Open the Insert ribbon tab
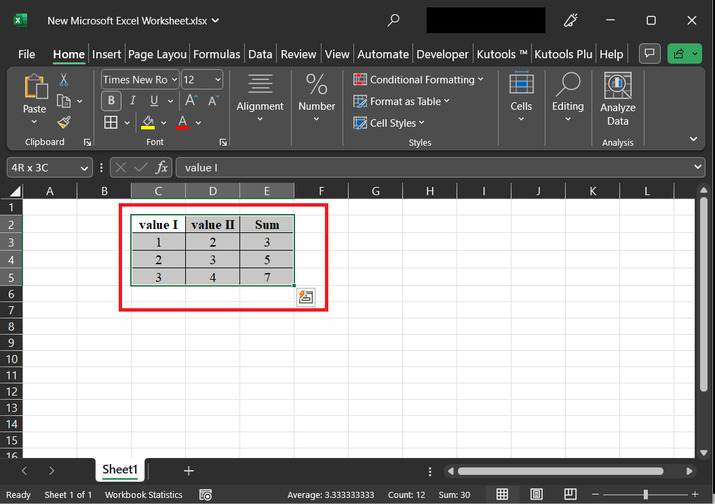 pos(106,54)
